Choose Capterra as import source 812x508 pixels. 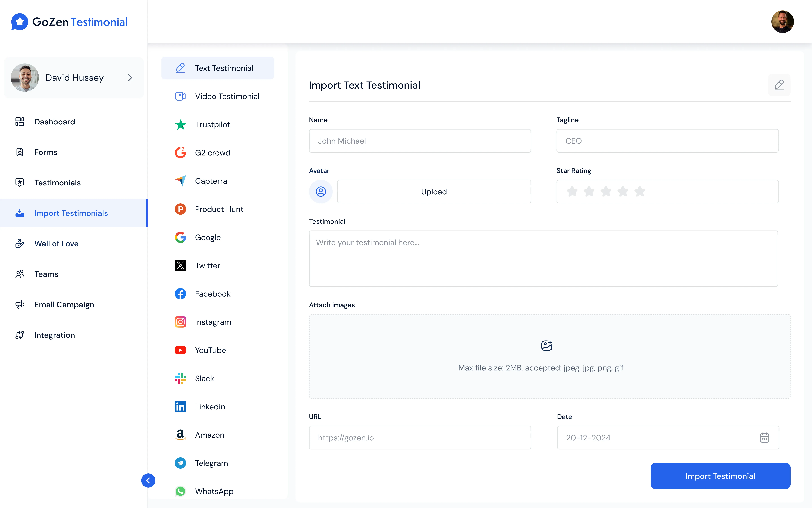tap(218, 181)
